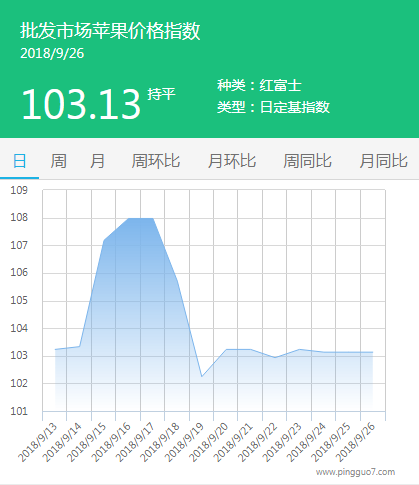Open the 月 (monthly) tab
This screenshot has width=419, height=485.
click(x=97, y=161)
